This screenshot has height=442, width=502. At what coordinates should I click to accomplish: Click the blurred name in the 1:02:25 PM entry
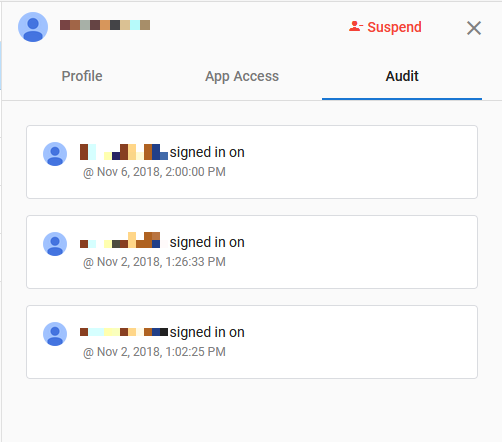[124, 332]
